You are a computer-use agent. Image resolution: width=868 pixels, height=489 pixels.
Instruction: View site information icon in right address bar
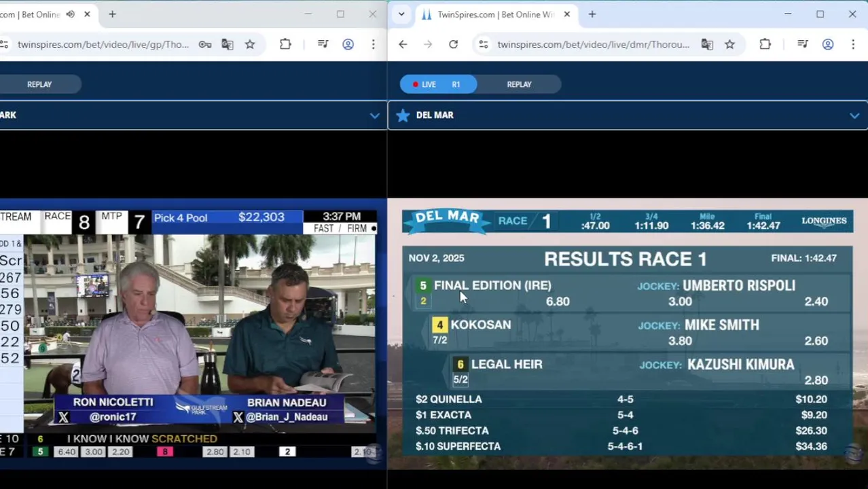pyautogui.click(x=483, y=44)
